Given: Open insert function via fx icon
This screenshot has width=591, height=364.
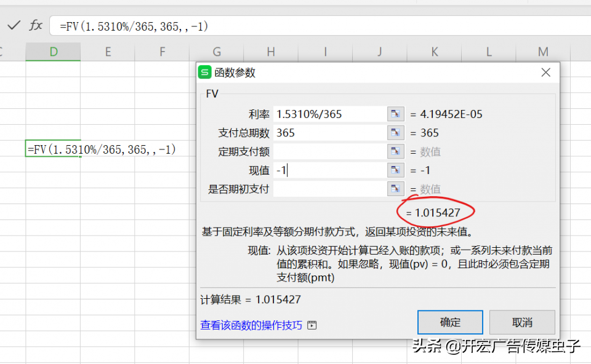Looking at the screenshot, I should [36, 26].
